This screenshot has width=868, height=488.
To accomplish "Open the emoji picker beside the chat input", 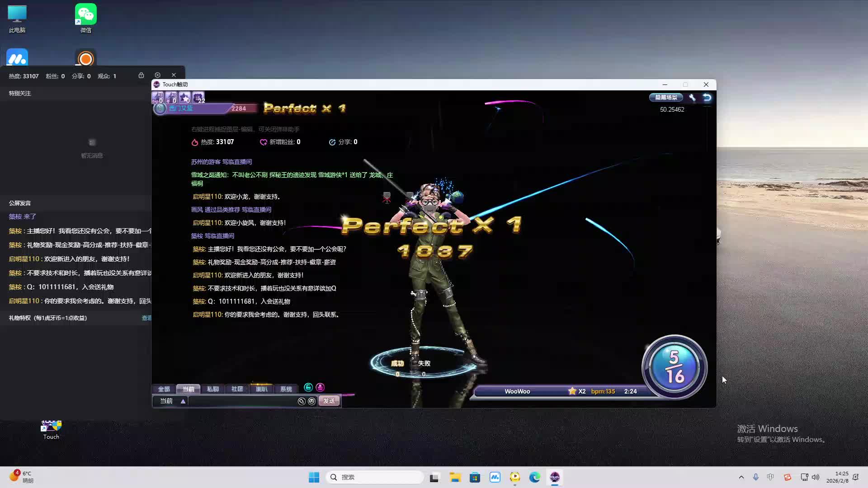I will [x=312, y=401].
